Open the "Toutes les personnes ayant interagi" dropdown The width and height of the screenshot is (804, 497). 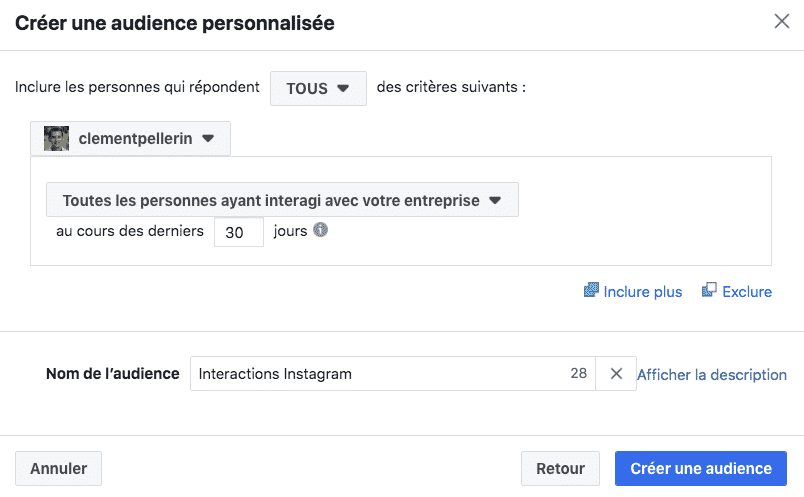coord(282,200)
